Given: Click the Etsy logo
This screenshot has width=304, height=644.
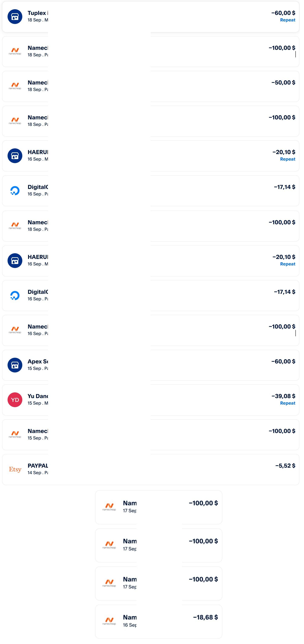Looking at the screenshot, I should pos(15,469).
